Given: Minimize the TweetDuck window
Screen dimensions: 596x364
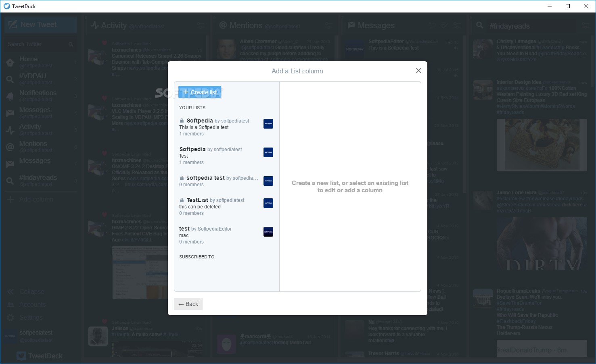Looking at the screenshot, I should (549, 6).
